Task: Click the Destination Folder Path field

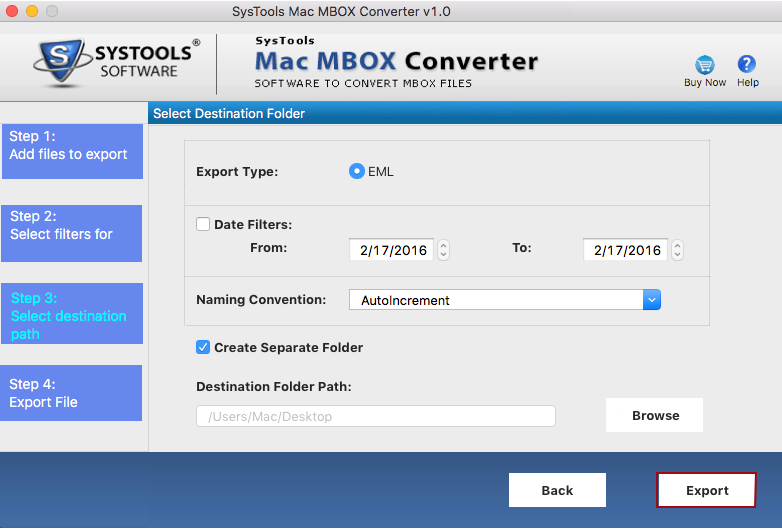Action: [x=376, y=416]
